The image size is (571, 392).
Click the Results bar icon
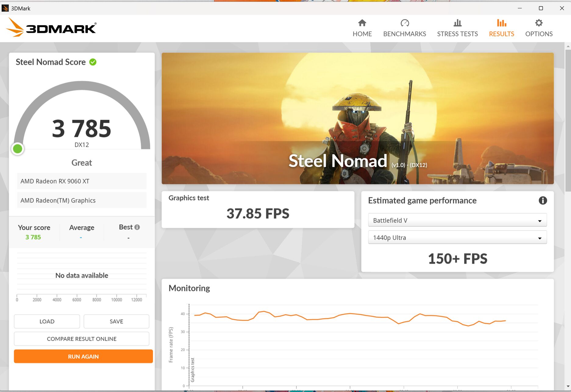click(501, 23)
